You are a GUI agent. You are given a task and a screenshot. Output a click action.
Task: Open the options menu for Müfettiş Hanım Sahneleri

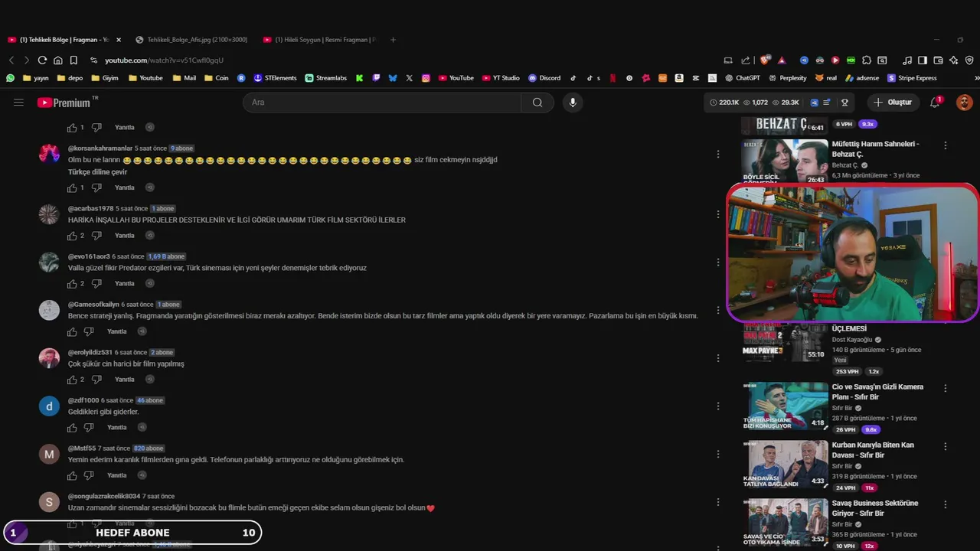click(945, 145)
